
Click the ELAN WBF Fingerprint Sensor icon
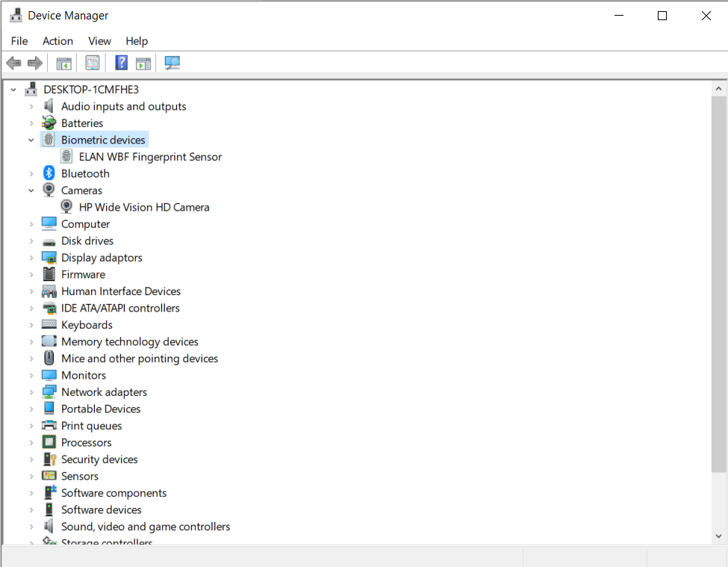click(66, 156)
